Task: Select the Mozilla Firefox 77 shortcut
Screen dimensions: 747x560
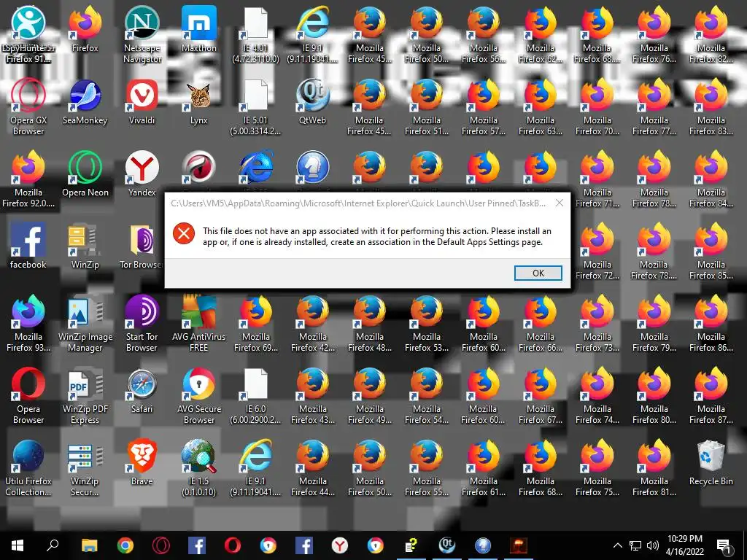Action: point(654,107)
